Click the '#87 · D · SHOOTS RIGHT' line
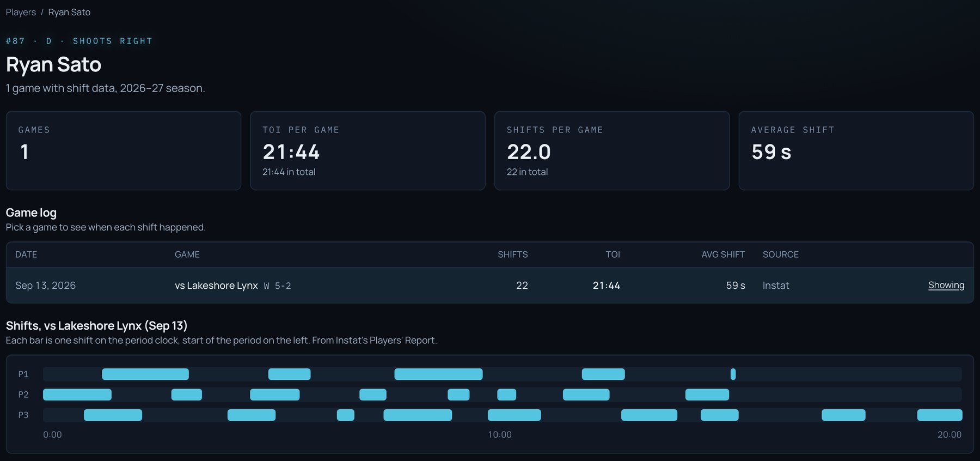 79,41
